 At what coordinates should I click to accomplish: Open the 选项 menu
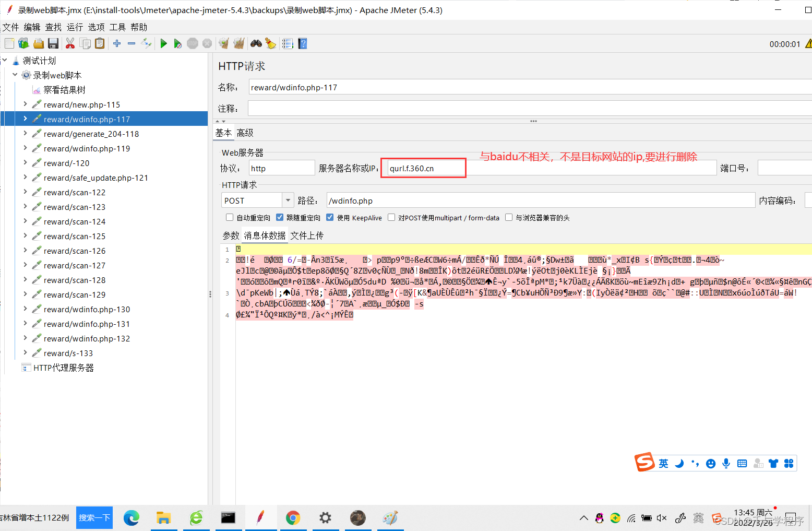96,27
